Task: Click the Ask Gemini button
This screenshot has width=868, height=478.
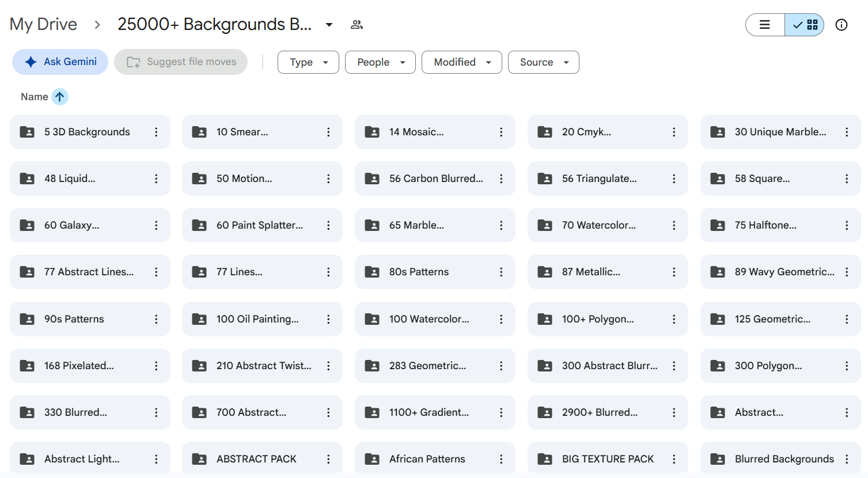Action: pyautogui.click(x=60, y=62)
